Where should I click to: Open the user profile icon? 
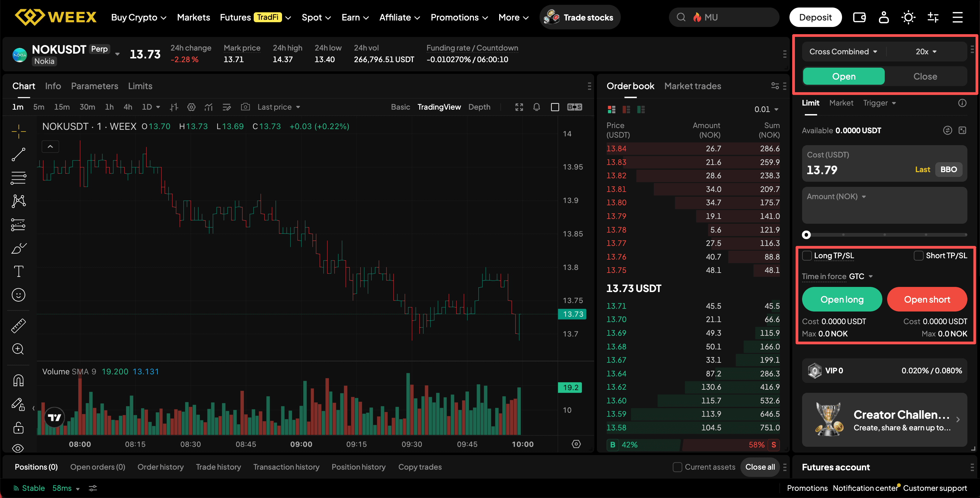click(x=884, y=17)
